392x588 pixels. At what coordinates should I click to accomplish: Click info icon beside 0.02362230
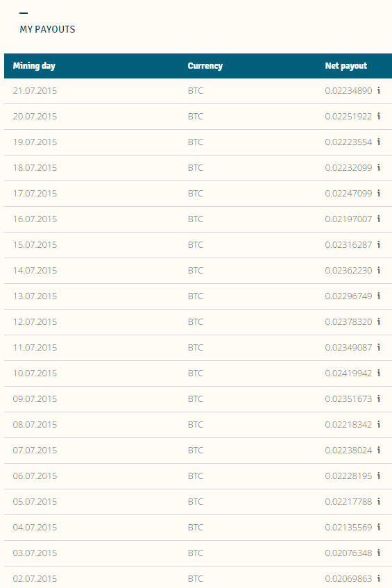(x=379, y=270)
